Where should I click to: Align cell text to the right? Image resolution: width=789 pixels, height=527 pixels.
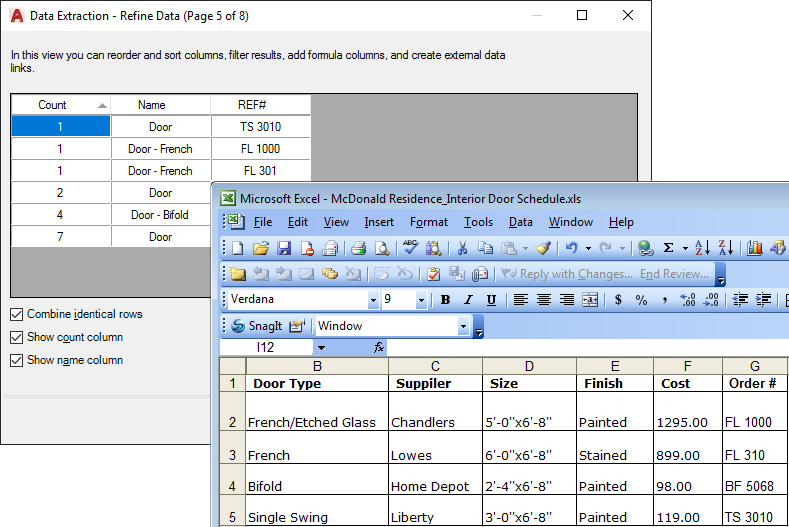(567, 300)
